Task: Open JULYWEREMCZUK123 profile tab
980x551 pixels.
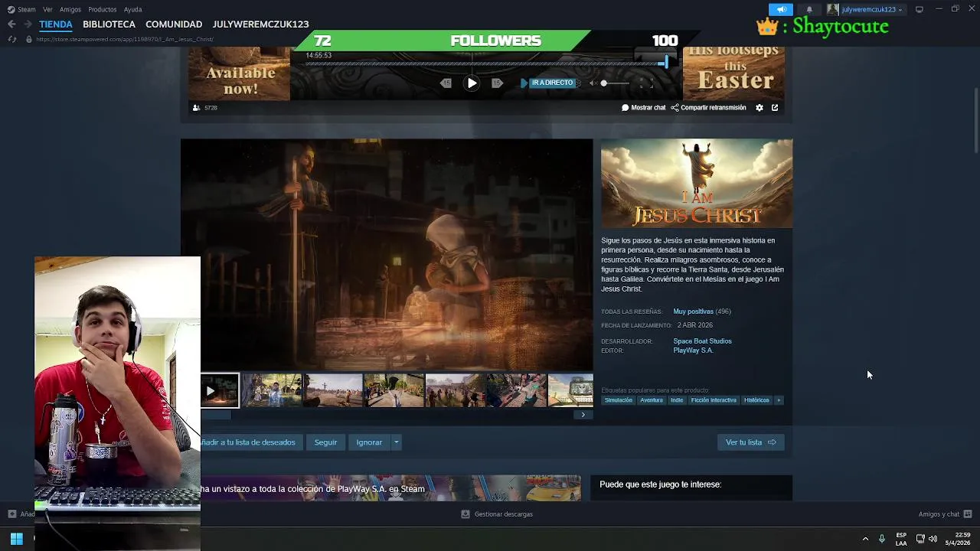Action: point(260,24)
